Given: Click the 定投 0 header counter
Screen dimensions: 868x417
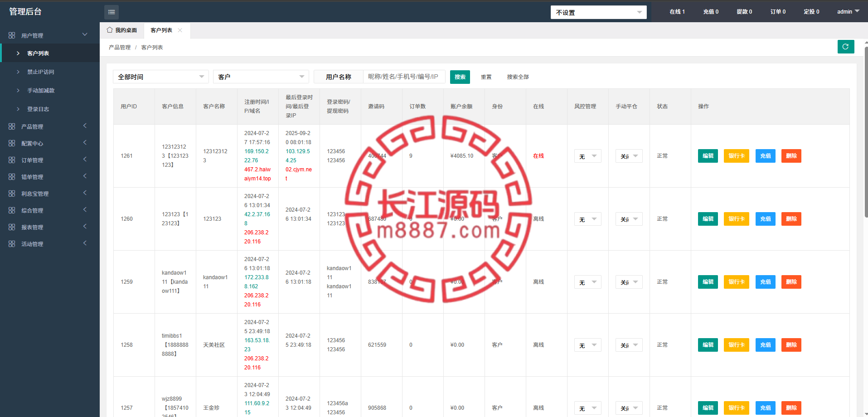Looking at the screenshot, I should click(x=811, y=12).
